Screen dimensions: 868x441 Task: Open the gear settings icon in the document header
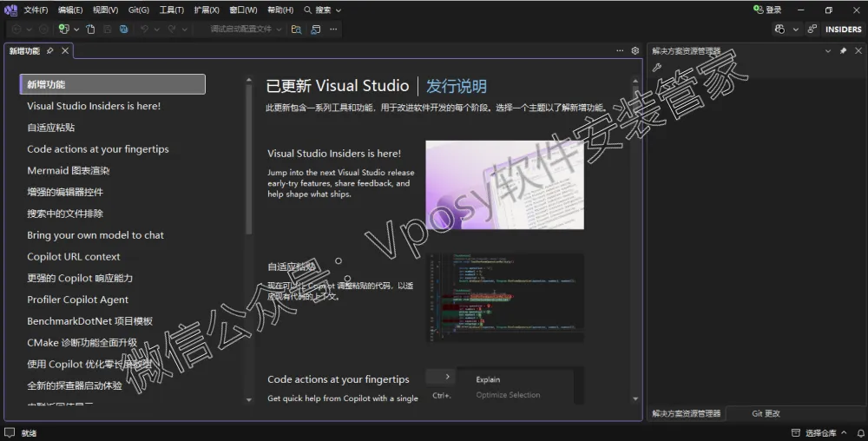click(635, 51)
